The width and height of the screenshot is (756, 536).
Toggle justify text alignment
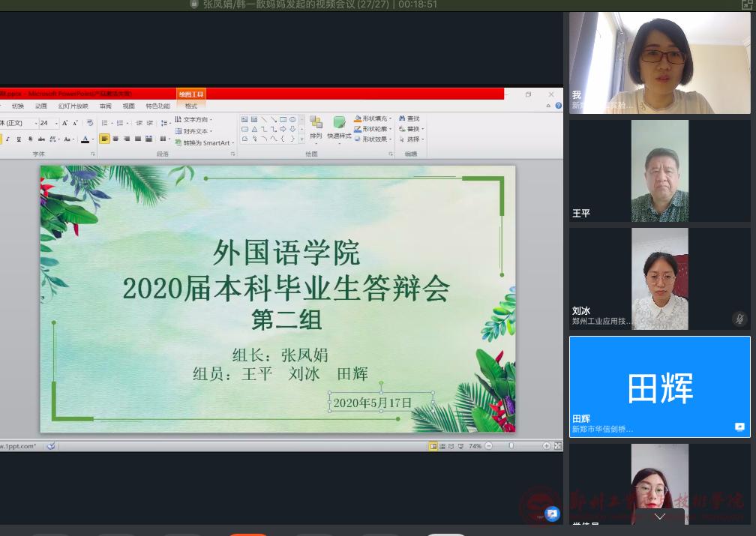pos(138,139)
